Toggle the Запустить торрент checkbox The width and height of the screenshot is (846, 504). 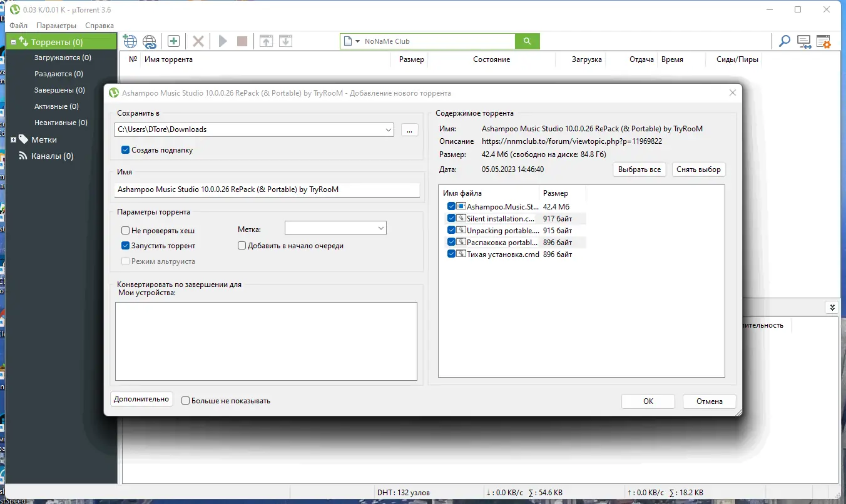(x=126, y=246)
